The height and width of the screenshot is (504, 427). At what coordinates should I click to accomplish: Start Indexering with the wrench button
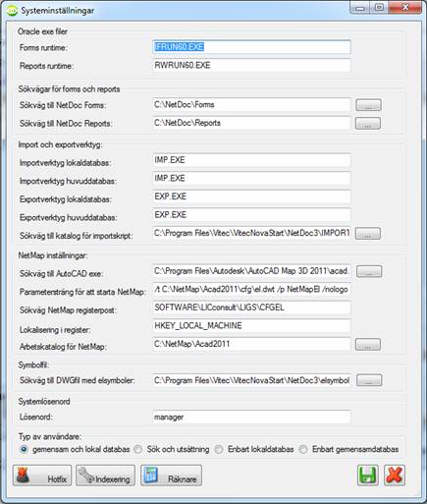[x=105, y=476]
